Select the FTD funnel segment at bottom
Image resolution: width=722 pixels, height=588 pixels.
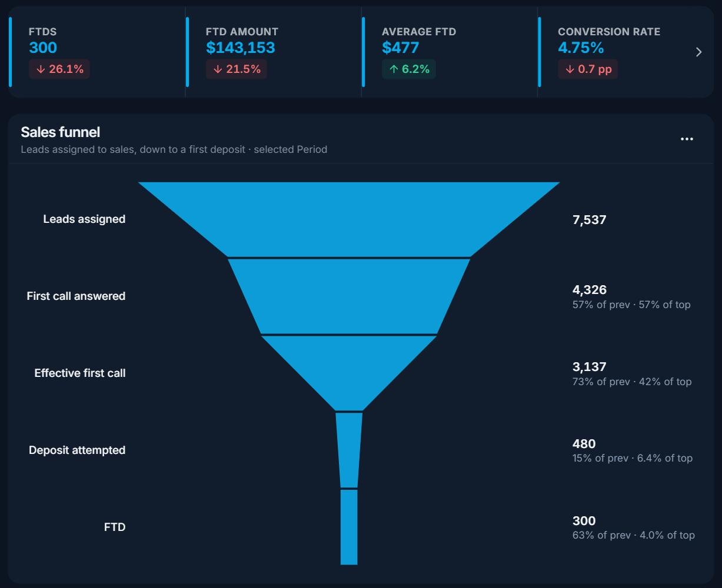point(349,527)
